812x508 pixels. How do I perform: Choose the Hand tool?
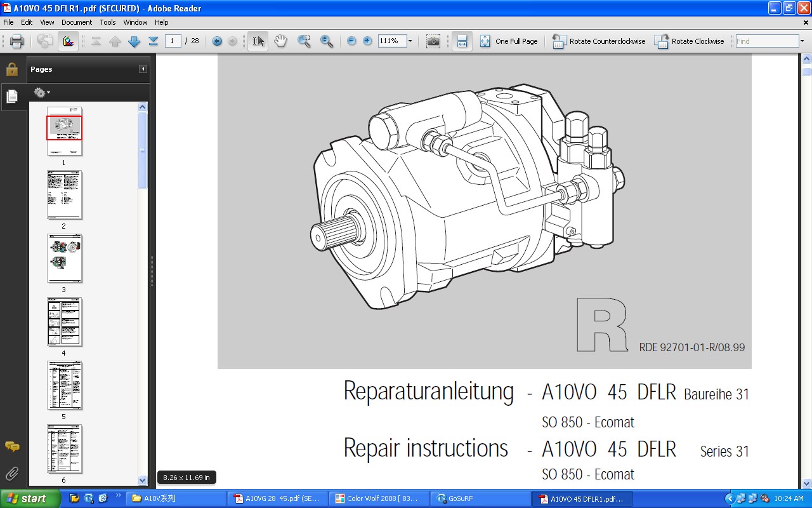point(280,41)
